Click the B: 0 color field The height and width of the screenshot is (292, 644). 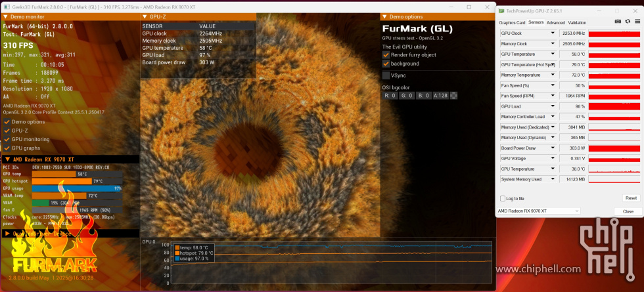pos(423,96)
